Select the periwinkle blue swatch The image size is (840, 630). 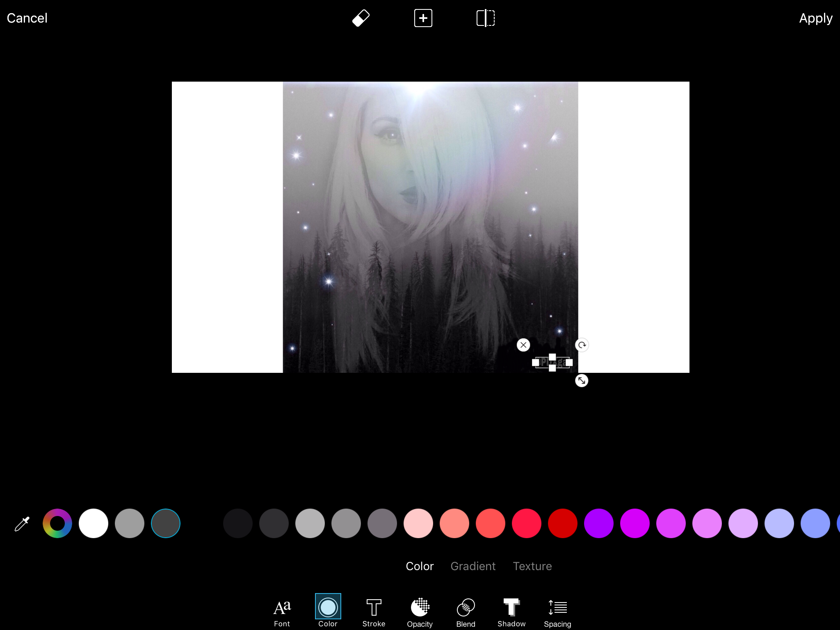[x=815, y=523]
